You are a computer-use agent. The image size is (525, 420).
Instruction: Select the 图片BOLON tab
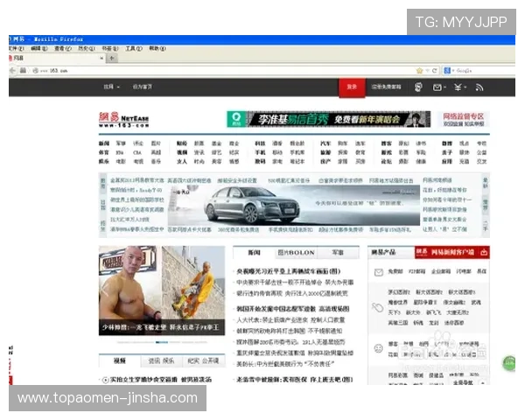point(296,253)
